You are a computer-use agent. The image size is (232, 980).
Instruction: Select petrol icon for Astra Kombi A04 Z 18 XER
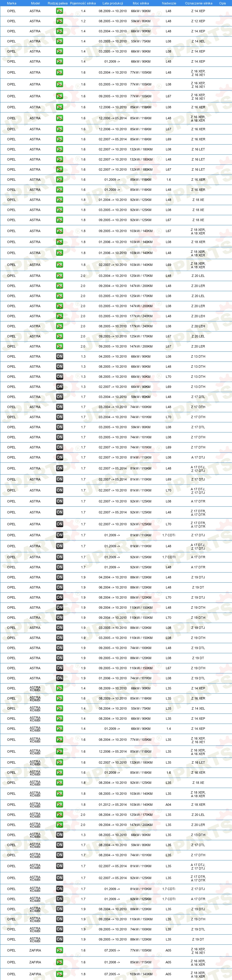pos(59,805)
